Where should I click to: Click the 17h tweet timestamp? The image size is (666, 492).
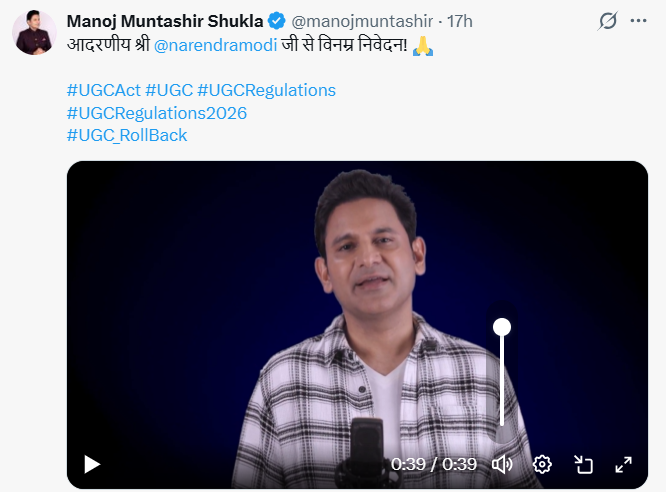(x=460, y=21)
